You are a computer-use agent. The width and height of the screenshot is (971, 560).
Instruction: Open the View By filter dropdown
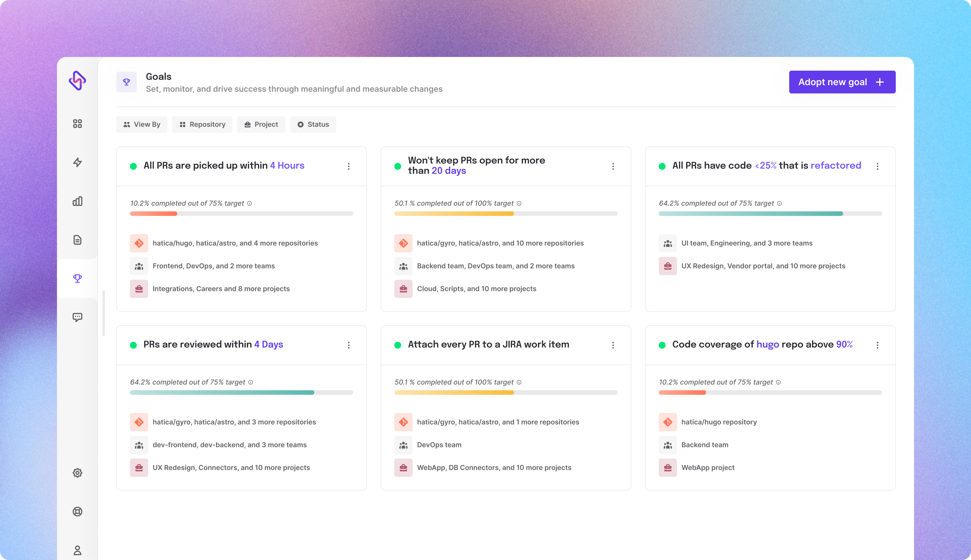click(142, 124)
